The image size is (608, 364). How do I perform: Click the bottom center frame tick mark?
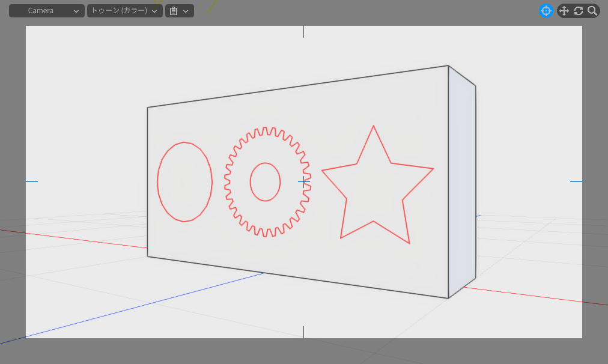point(303,332)
